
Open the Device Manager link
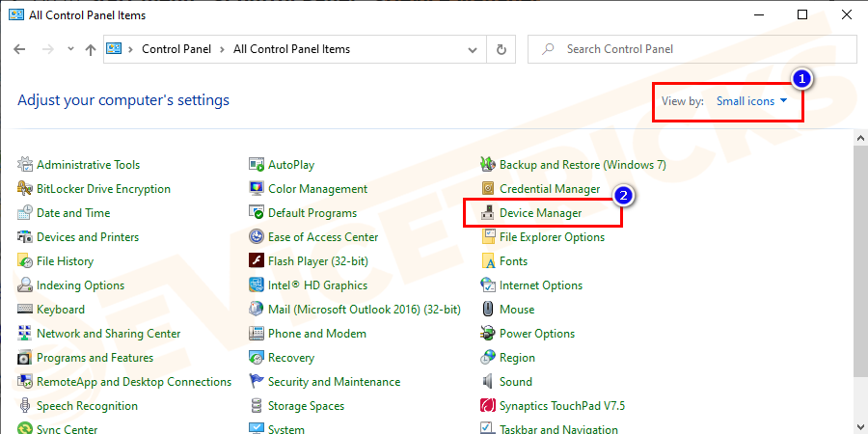541,212
